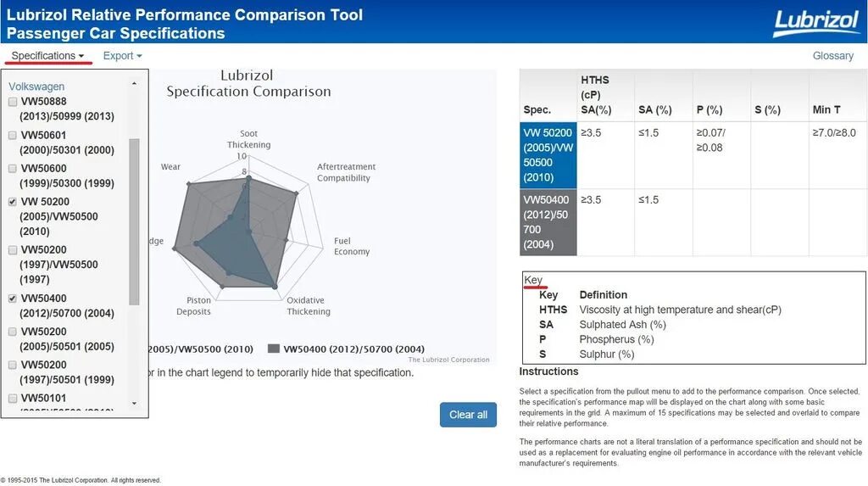
Task: Enable the VW50888 (2013)/50999 (2013) checkbox
Action: 13,102
